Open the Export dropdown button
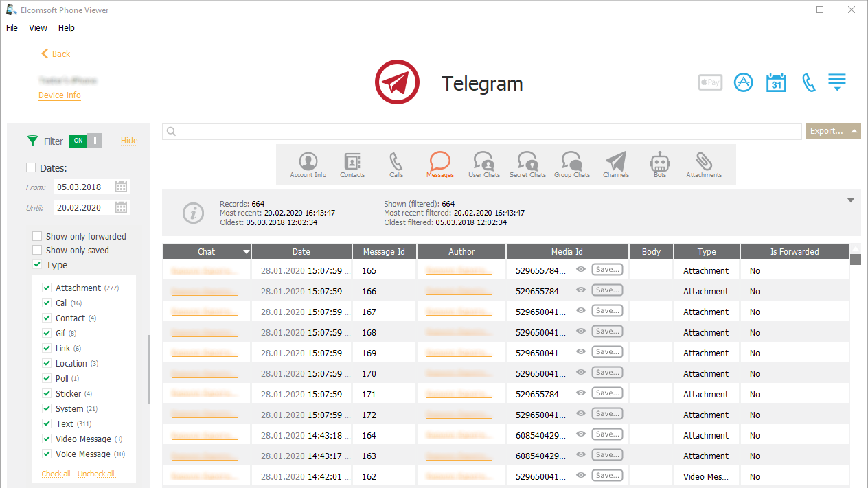868x488 pixels. click(x=833, y=131)
